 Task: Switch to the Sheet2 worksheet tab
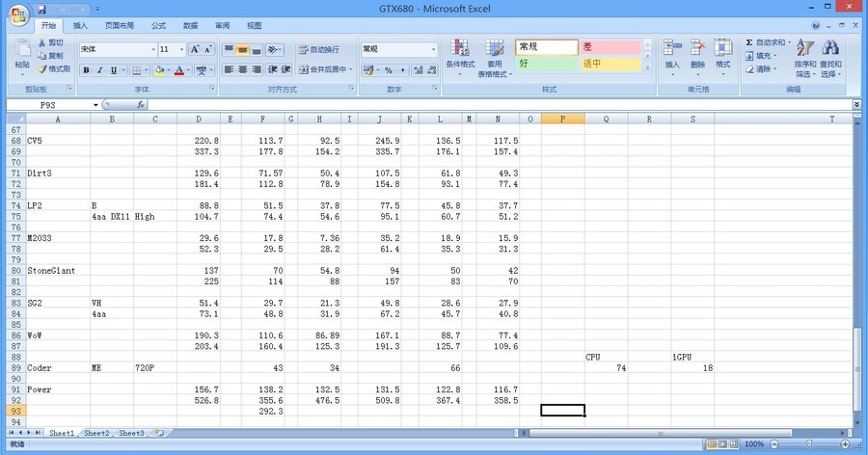click(x=95, y=434)
